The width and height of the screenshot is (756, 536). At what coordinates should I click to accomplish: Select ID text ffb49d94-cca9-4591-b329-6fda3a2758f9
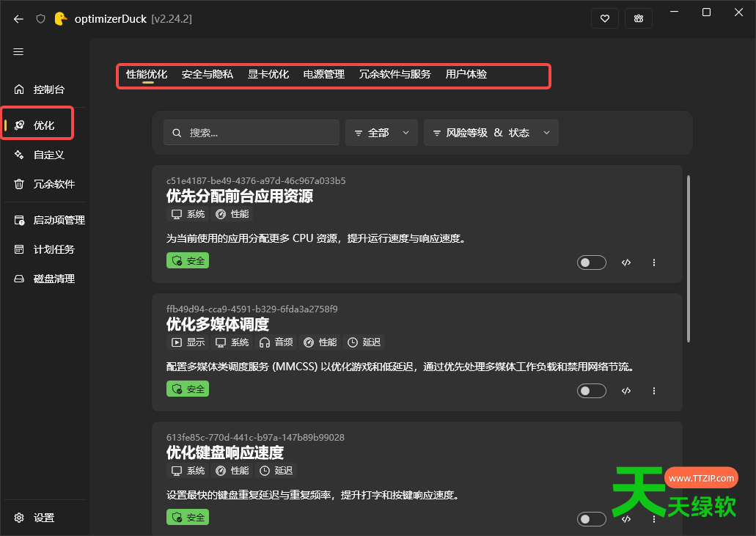252,309
